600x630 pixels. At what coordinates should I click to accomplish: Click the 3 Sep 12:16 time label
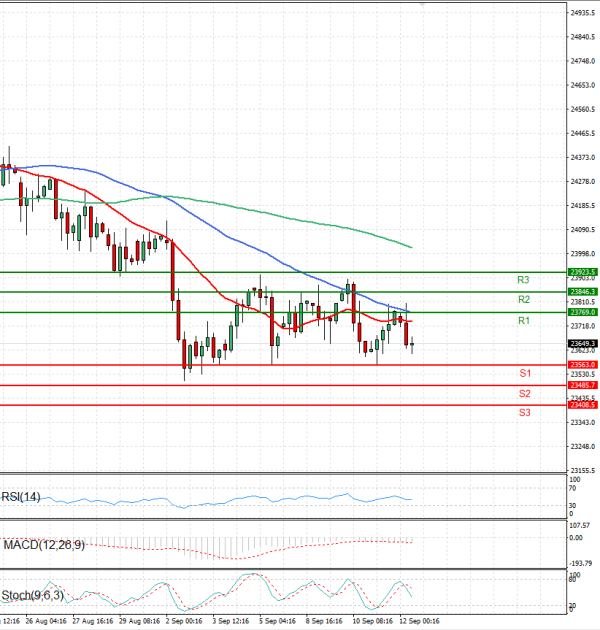coord(231,621)
